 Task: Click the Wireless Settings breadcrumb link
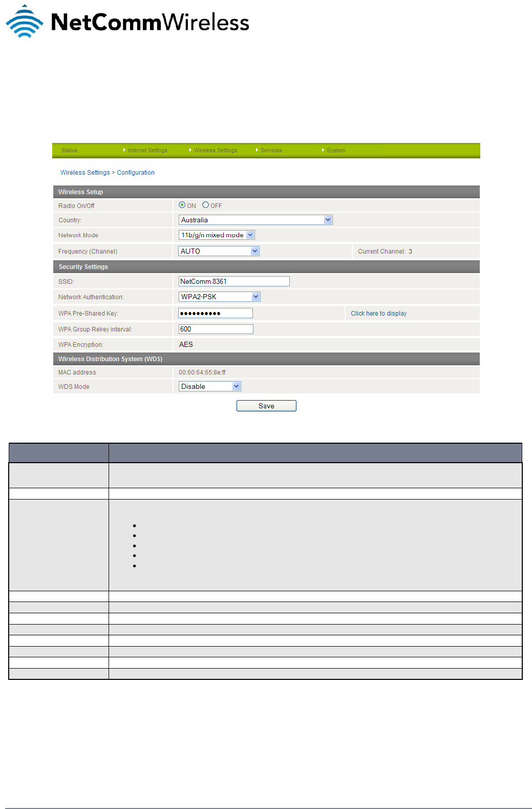(85, 173)
